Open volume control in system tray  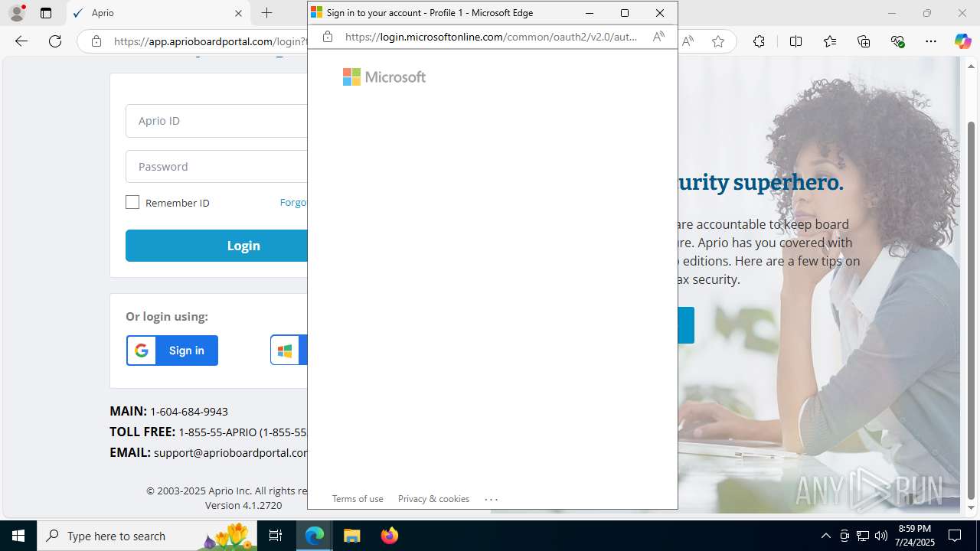(x=881, y=536)
